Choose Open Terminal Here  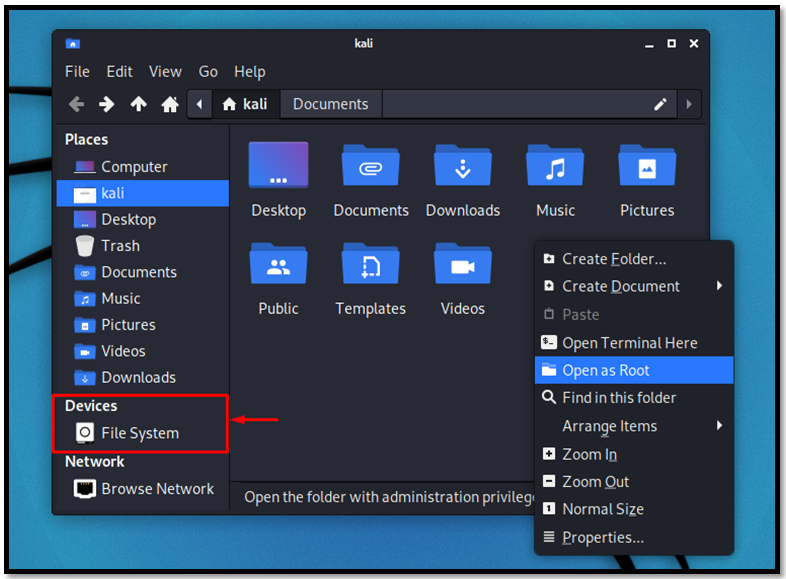pyautogui.click(x=634, y=343)
